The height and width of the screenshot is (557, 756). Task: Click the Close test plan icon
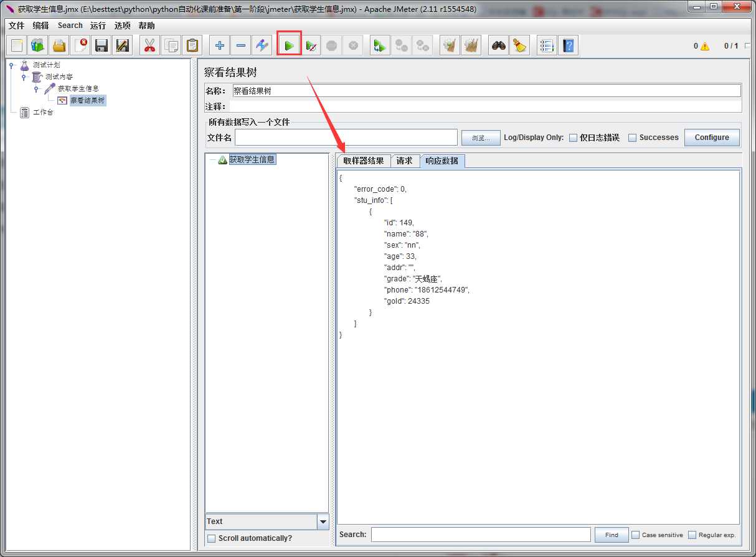coord(80,45)
